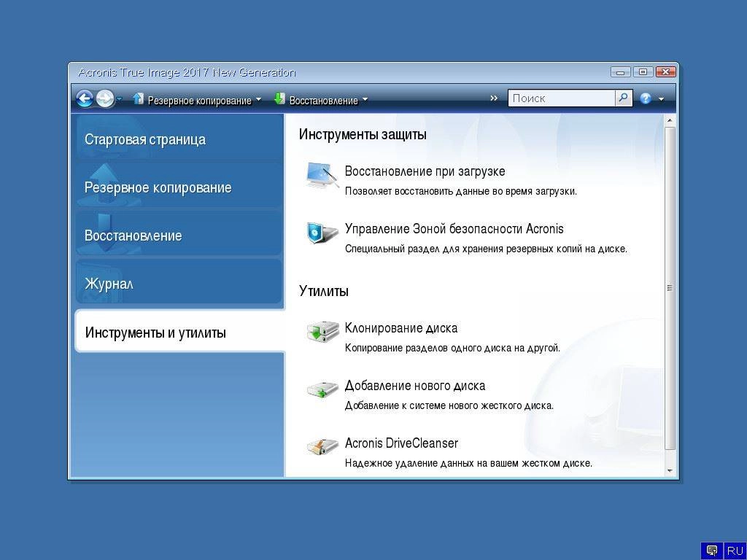This screenshot has width=747, height=560.
Task: Click the Back navigation arrow button
Action: pyautogui.click(x=85, y=99)
